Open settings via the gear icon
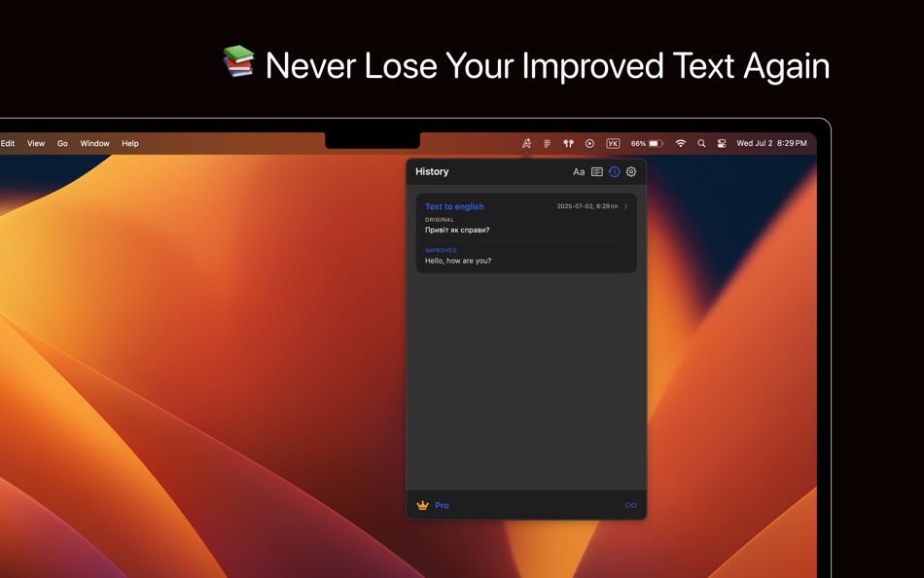Image resolution: width=924 pixels, height=578 pixels. coord(630,171)
